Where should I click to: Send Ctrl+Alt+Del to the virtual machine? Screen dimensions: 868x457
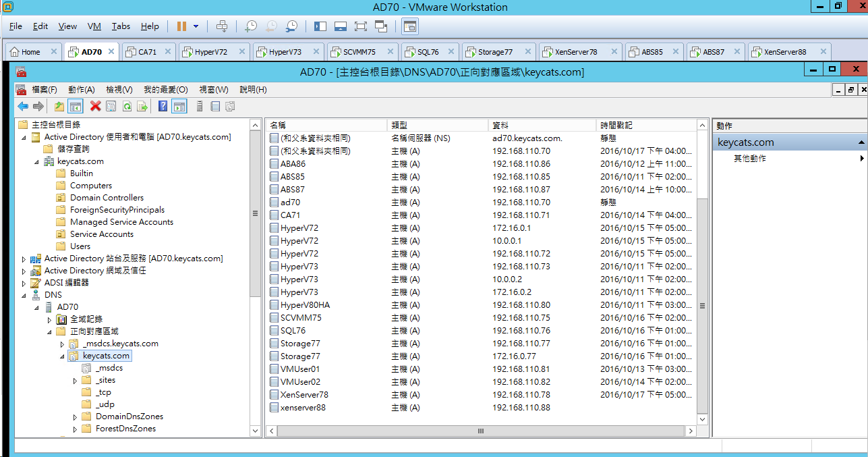[222, 26]
